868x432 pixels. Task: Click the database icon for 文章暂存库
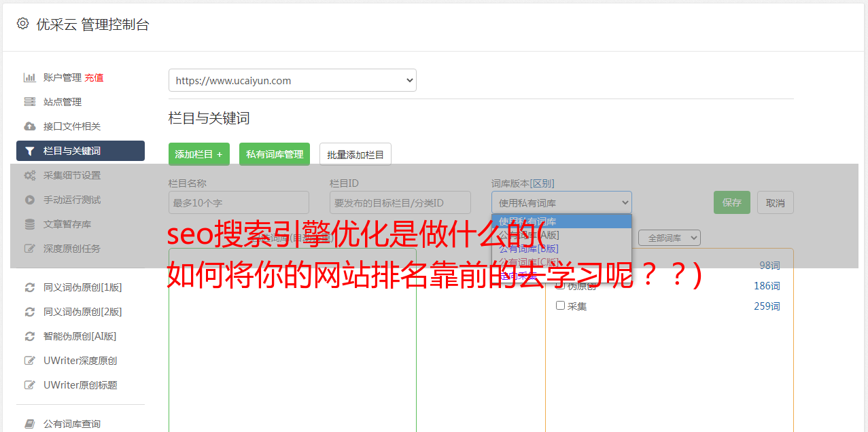point(30,224)
